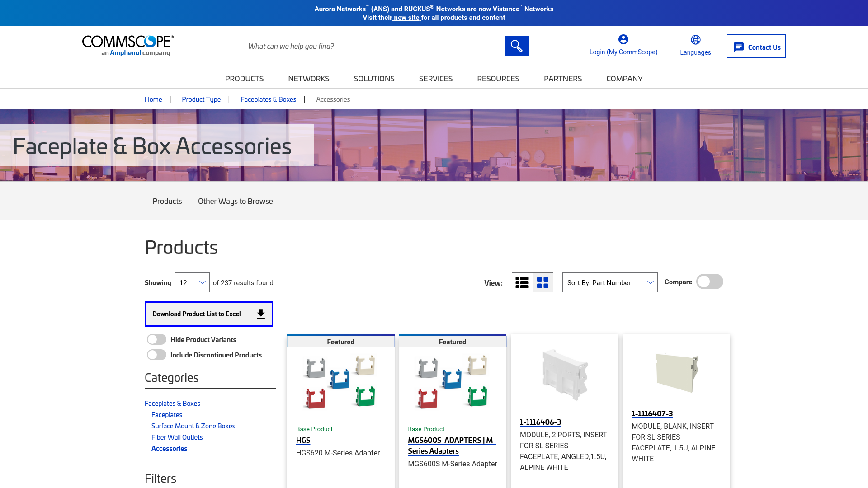Click the 1-1116407-3 blank module image

(x=676, y=372)
